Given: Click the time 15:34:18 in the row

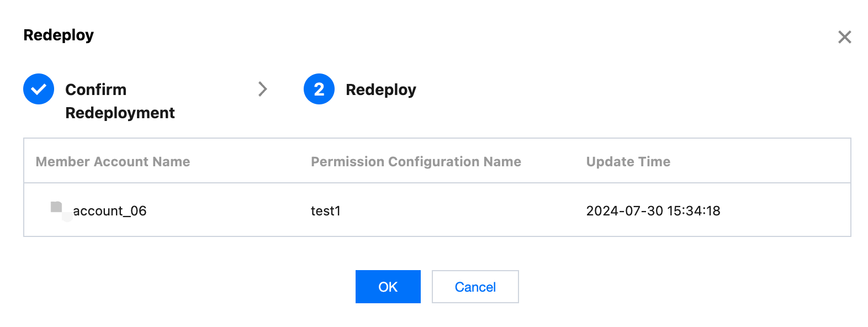Looking at the screenshot, I should (x=694, y=211).
